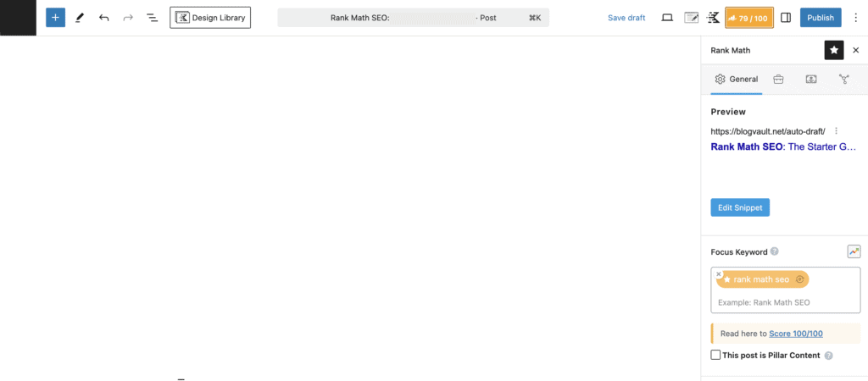Open the snippet preview three-dot menu

pos(837,131)
